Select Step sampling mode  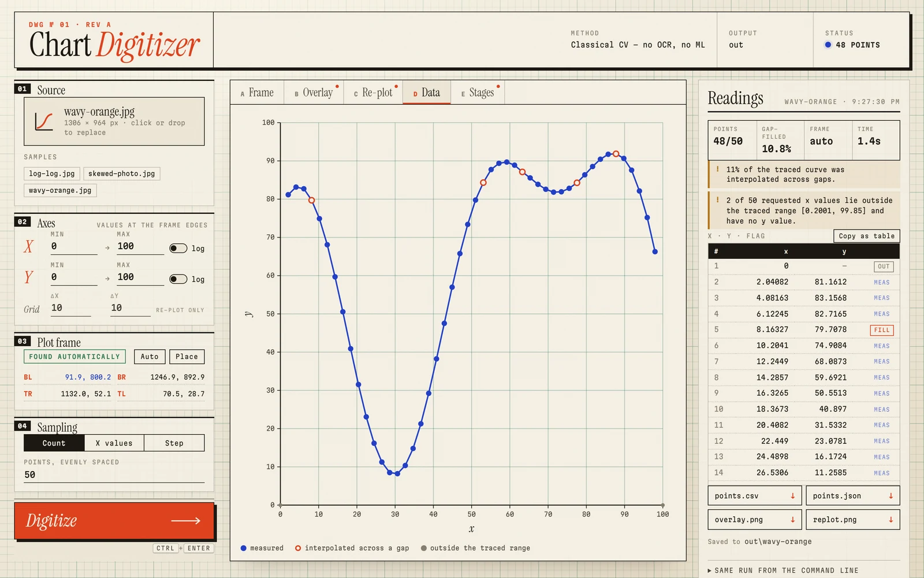click(x=174, y=443)
